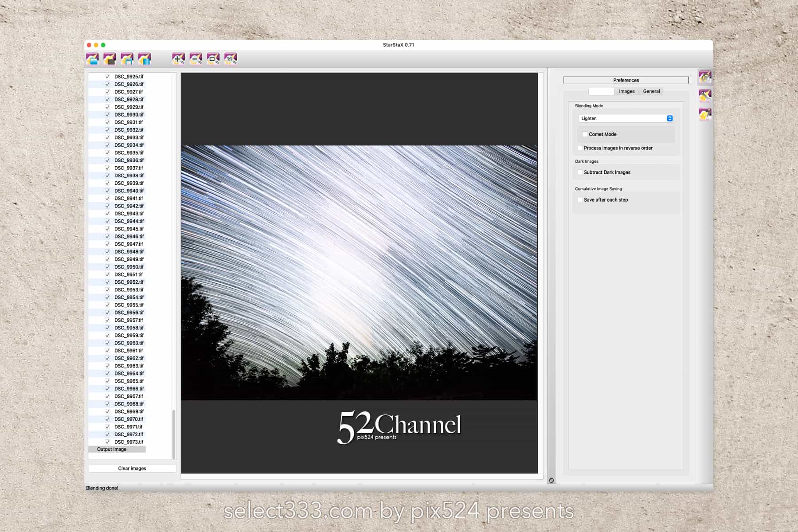Click the fit-to-window zoom icon

tap(213, 59)
